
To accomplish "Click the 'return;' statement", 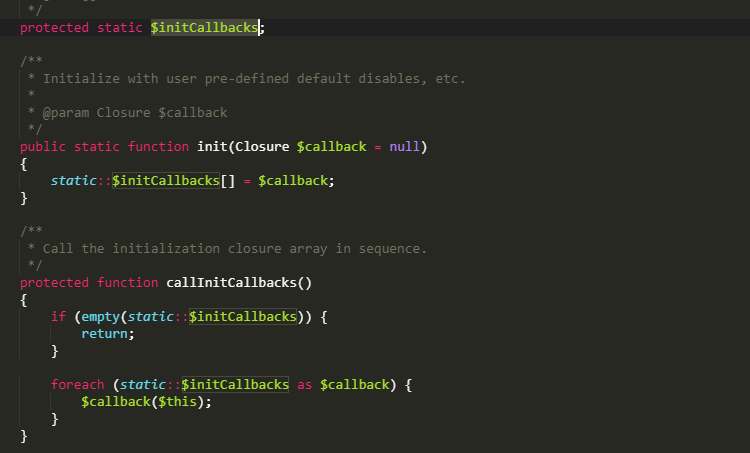I will click(x=108, y=334).
